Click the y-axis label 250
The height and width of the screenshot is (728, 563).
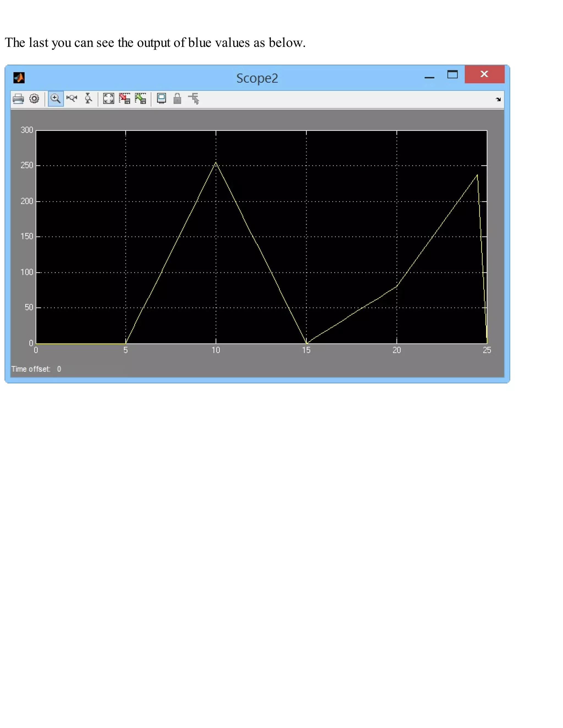[27, 165]
